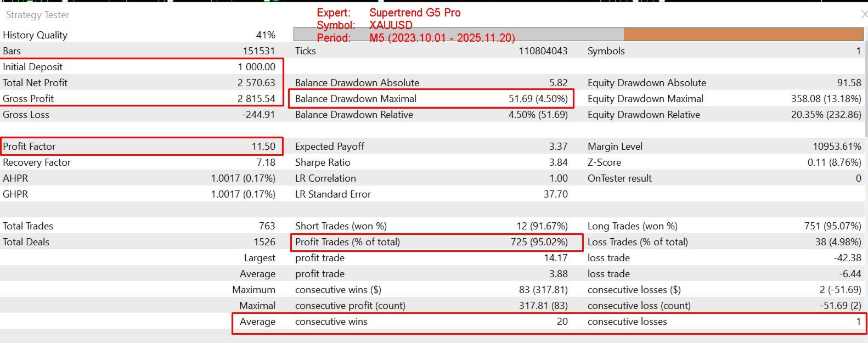Screen dimensions: 868x343
Task: Select the Ticks value 110804043
Action: pos(543,51)
